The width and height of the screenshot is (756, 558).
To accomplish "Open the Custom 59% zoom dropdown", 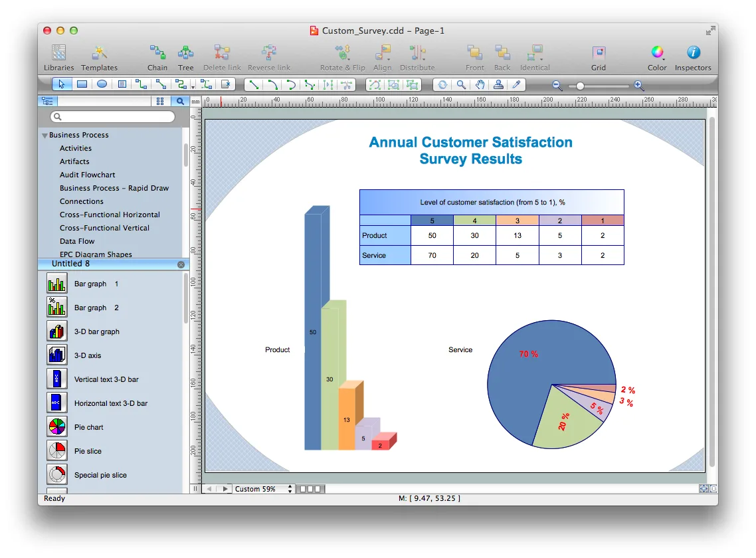I will pyautogui.click(x=264, y=488).
